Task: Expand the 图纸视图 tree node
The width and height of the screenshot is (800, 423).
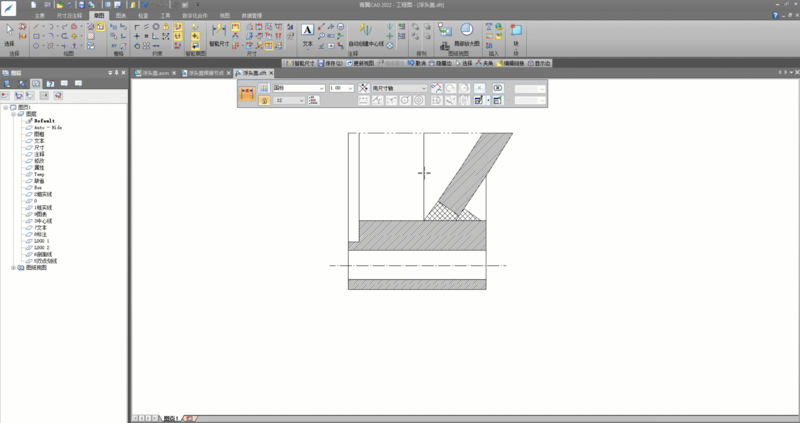Action: tap(13, 268)
